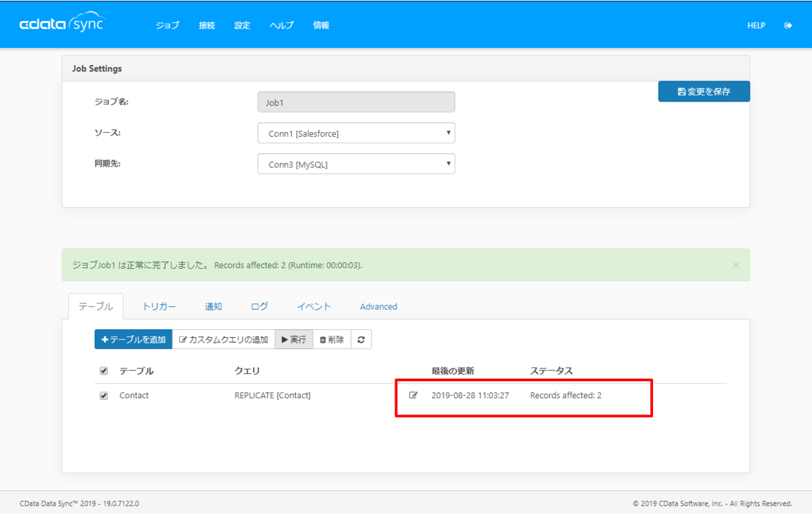Switch to the 通知 tab

pyautogui.click(x=213, y=307)
